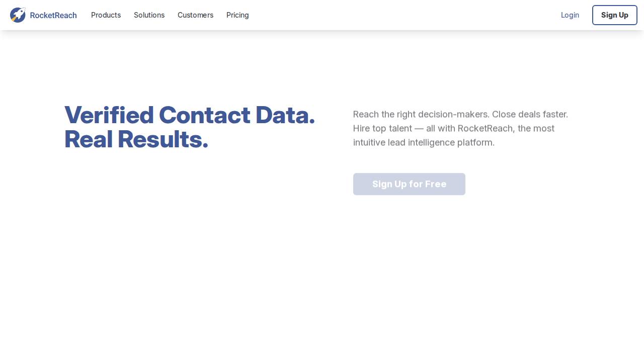This screenshot has height=362, width=644.
Task: Select the RocketReach wordmark text
Action: 53,15
